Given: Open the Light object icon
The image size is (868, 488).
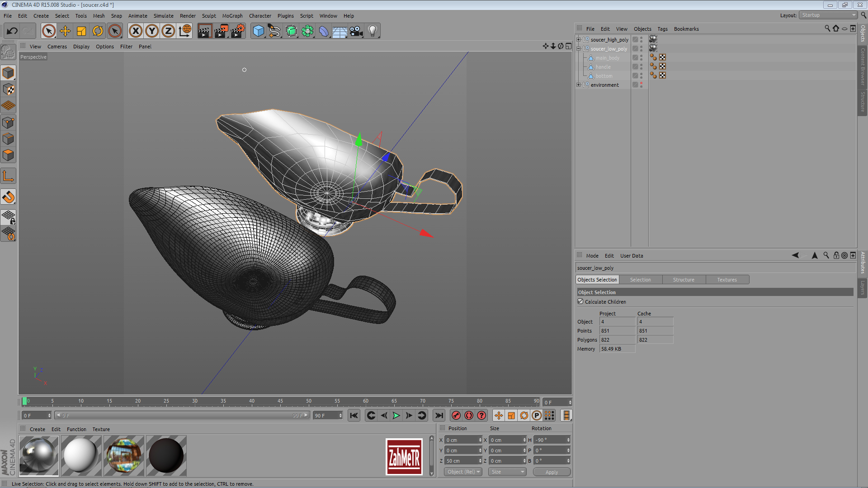Looking at the screenshot, I should click(x=373, y=31).
